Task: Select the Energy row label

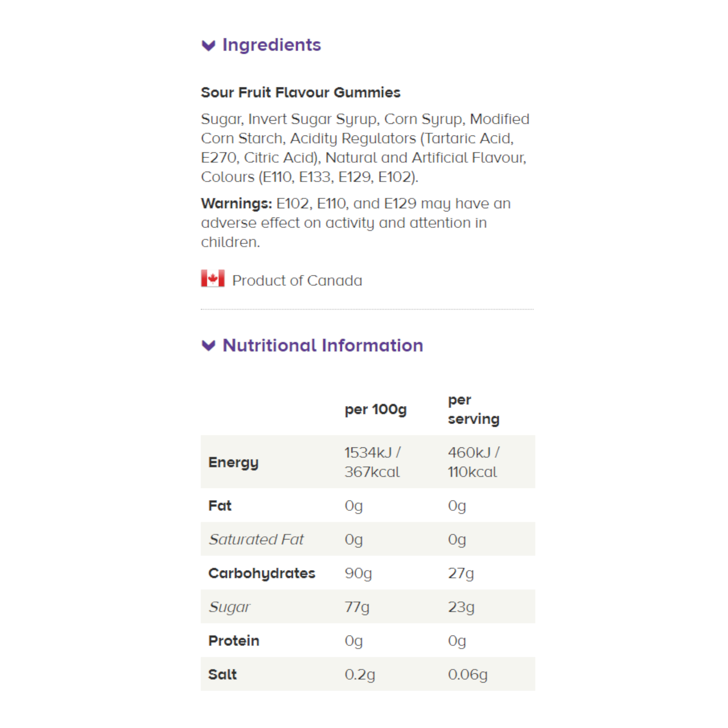Action: coord(233,462)
